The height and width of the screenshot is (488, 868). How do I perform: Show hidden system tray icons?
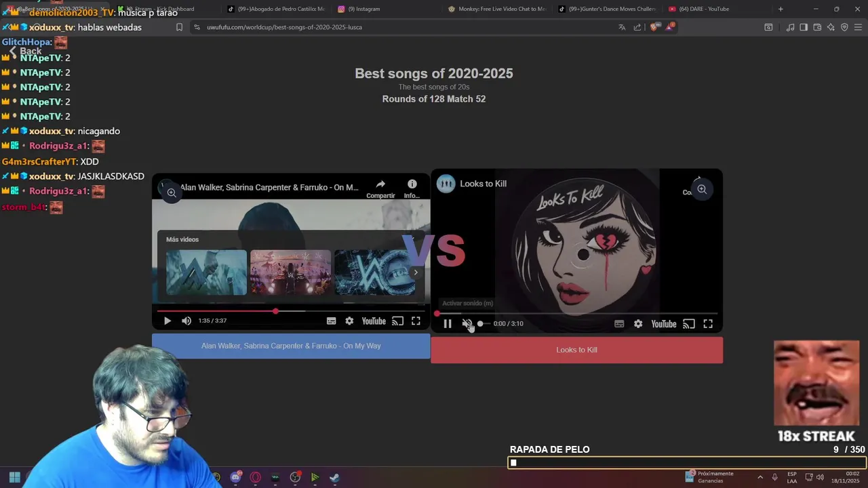click(x=759, y=477)
